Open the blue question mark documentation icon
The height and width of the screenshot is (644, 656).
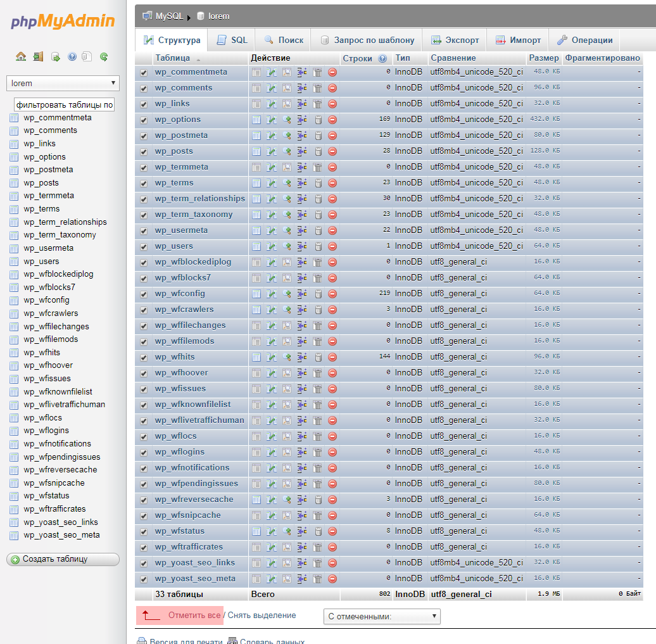[72, 56]
